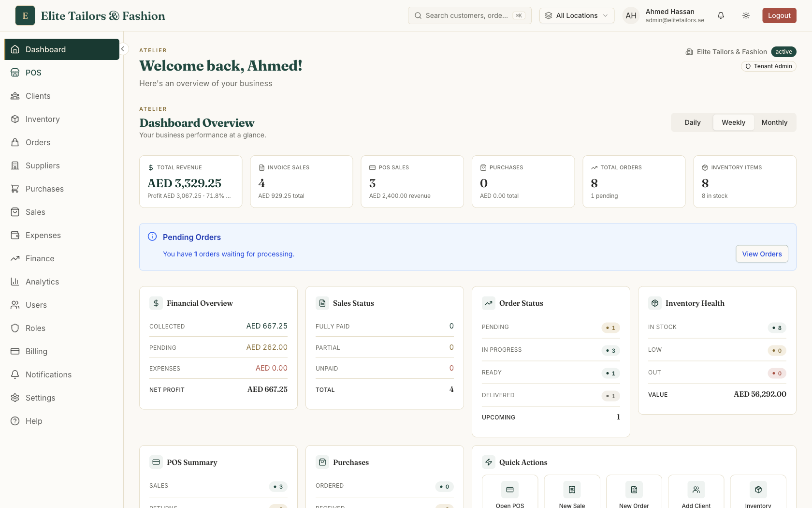Click the AH user avatar
The width and height of the screenshot is (812, 508).
[x=631, y=15]
